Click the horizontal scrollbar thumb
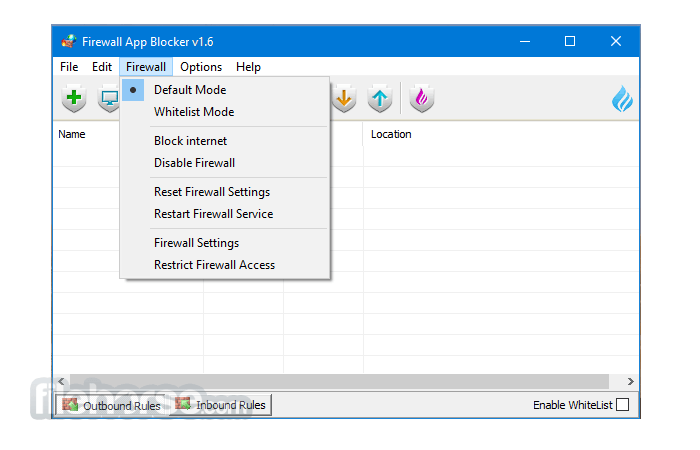 click(x=339, y=381)
